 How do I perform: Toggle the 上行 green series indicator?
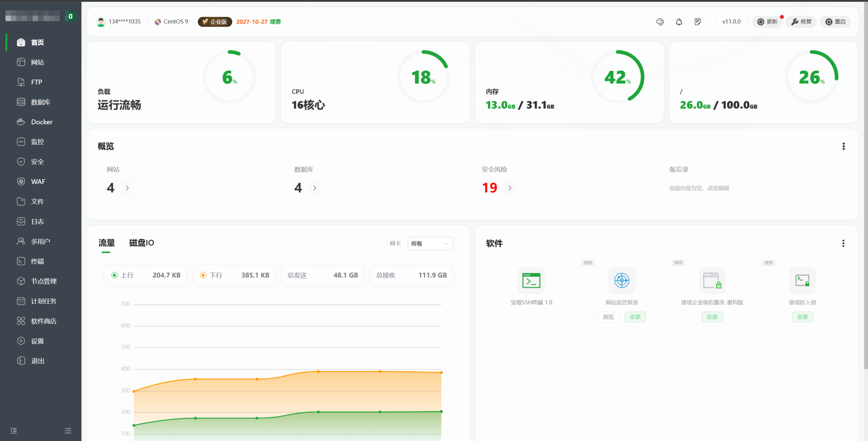pos(115,275)
